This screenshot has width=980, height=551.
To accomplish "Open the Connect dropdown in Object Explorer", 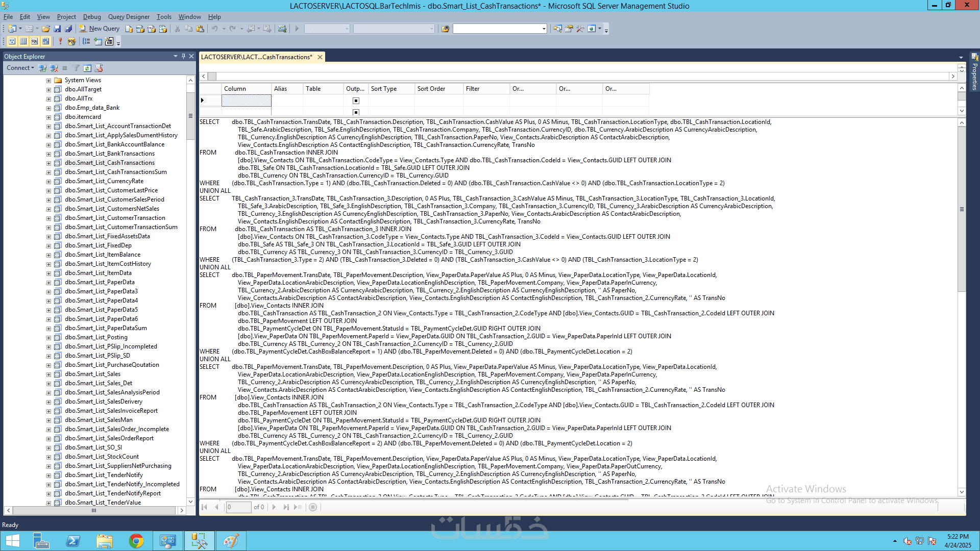I will point(20,68).
